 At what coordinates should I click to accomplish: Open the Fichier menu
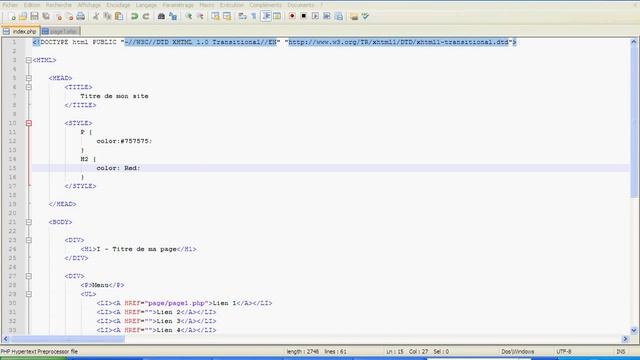tap(10, 5)
